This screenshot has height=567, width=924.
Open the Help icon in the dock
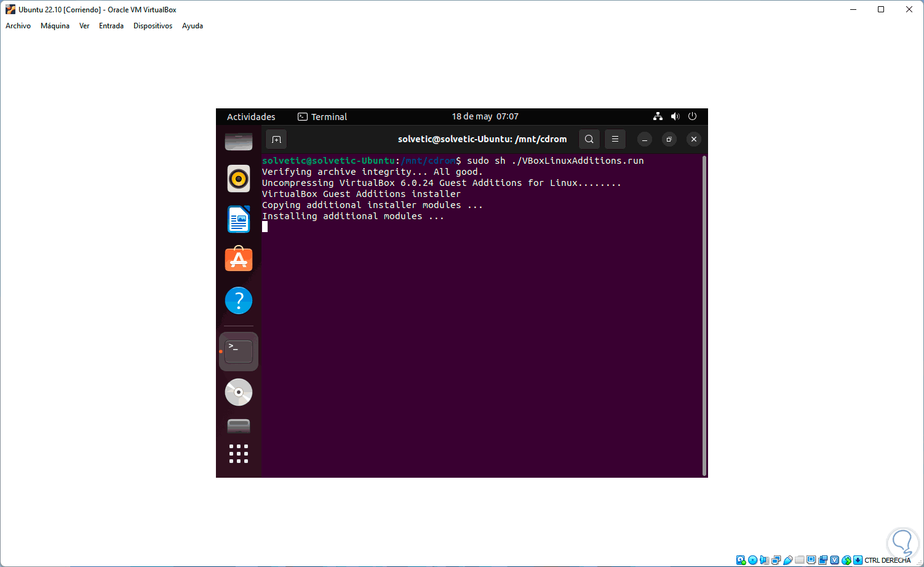pyautogui.click(x=239, y=300)
